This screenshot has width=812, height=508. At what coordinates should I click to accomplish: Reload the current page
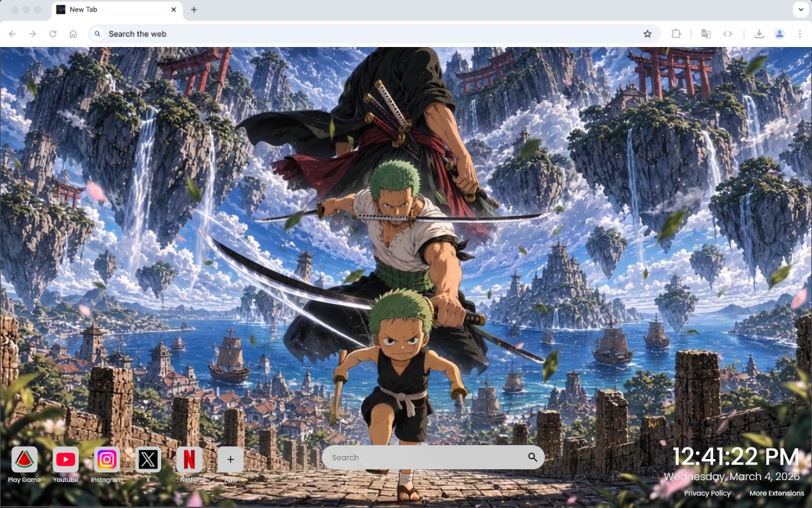pyautogui.click(x=53, y=34)
